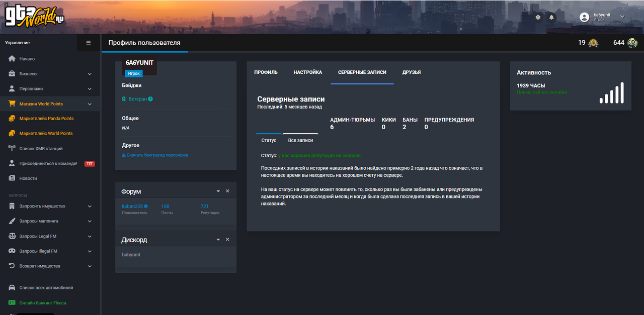The height and width of the screenshot is (315, 644).
Task: Click the 1939 ЧАСЫ activity text
Action: (531, 86)
